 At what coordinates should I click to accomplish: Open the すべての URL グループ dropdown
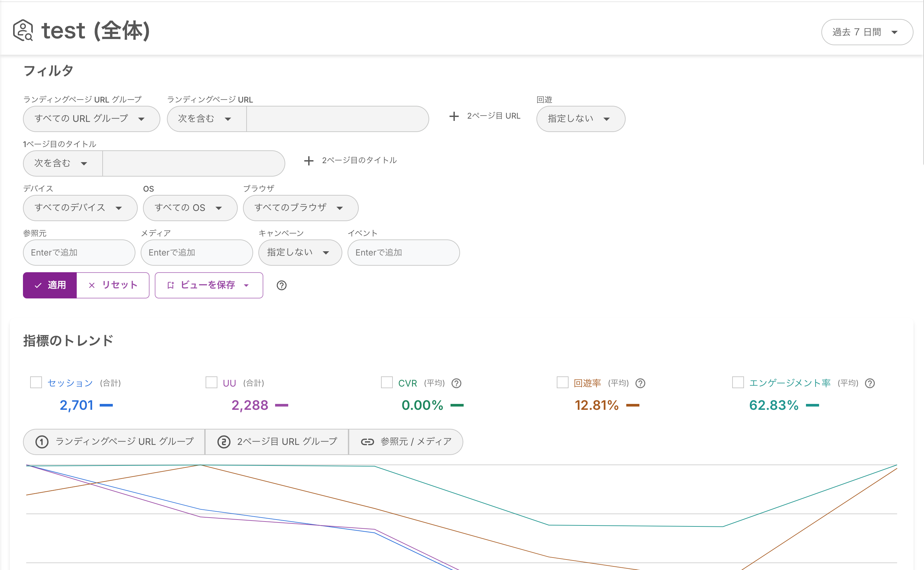(x=91, y=119)
